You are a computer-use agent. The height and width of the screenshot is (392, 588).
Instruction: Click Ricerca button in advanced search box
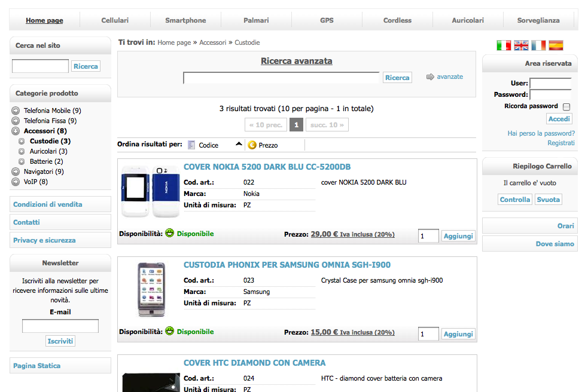397,78
